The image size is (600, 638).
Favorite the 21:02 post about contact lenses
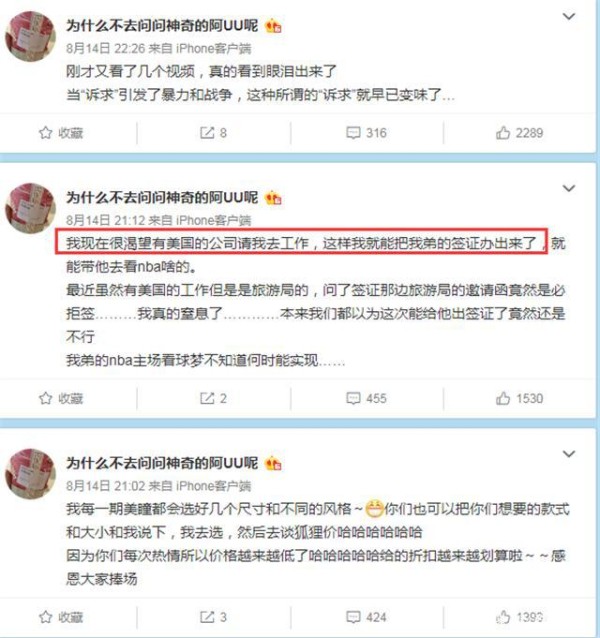[x=61, y=617]
